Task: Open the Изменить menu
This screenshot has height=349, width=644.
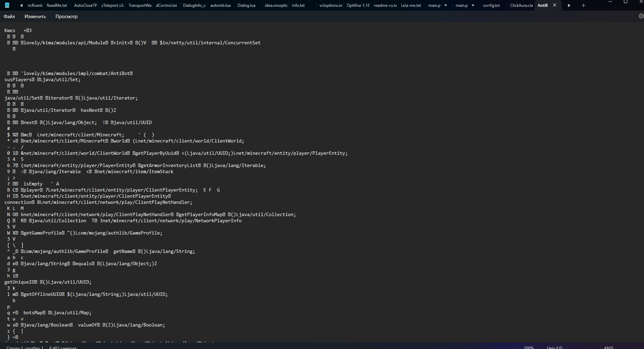Action: [35, 16]
